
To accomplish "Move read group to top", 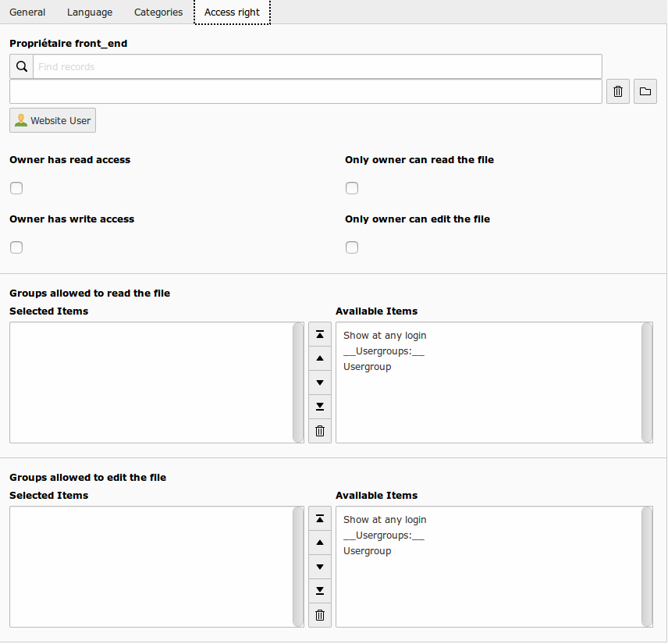I will (320, 335).
